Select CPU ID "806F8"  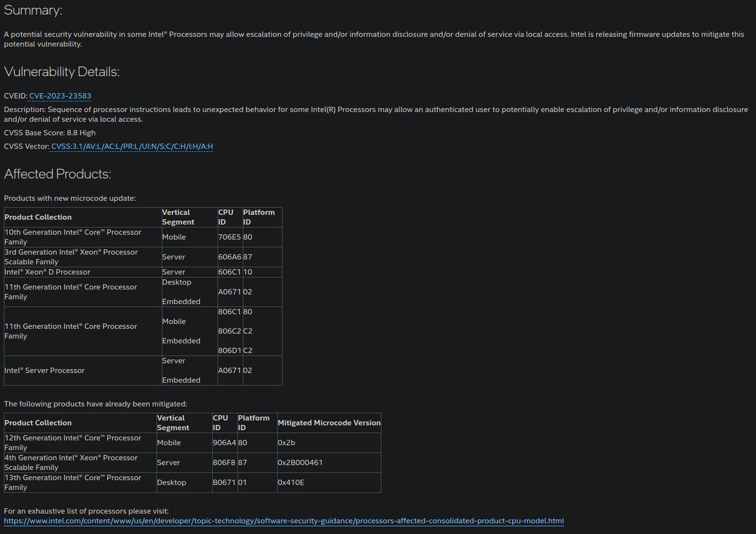click(224, 463)
